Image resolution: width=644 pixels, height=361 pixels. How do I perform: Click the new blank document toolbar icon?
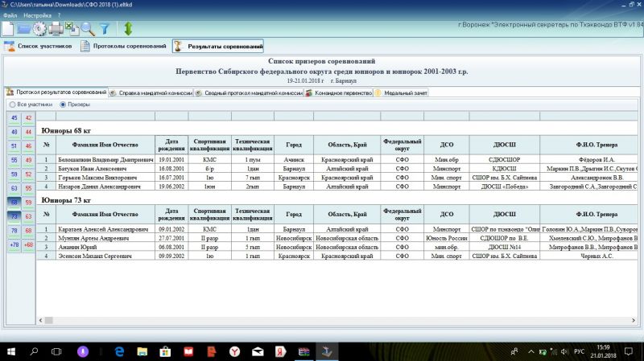coord(8,29)
